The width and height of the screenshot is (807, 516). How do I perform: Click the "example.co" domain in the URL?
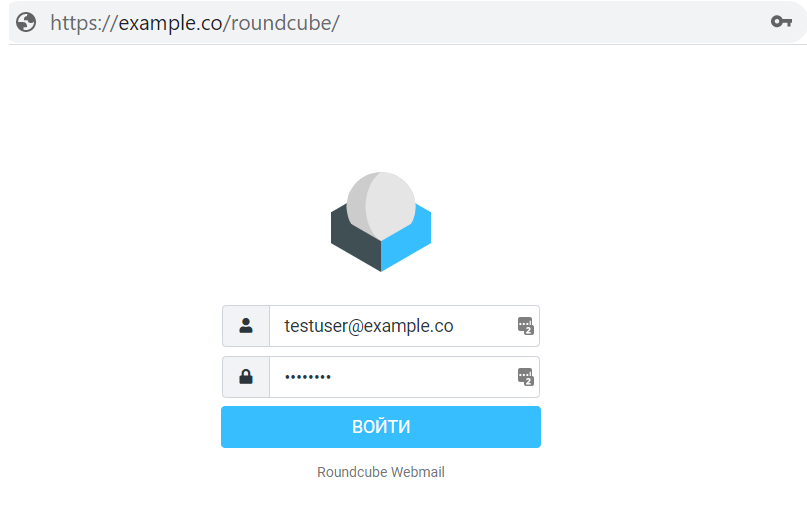(x=172, y=22)
